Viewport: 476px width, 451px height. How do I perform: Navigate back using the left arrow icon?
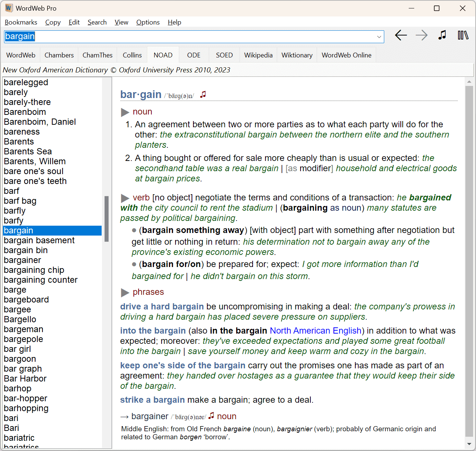(401, 35)
